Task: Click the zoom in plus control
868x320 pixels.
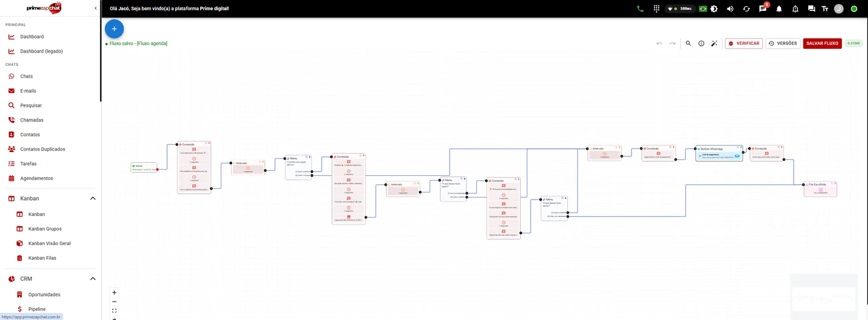Action: (x=114, y=293)
